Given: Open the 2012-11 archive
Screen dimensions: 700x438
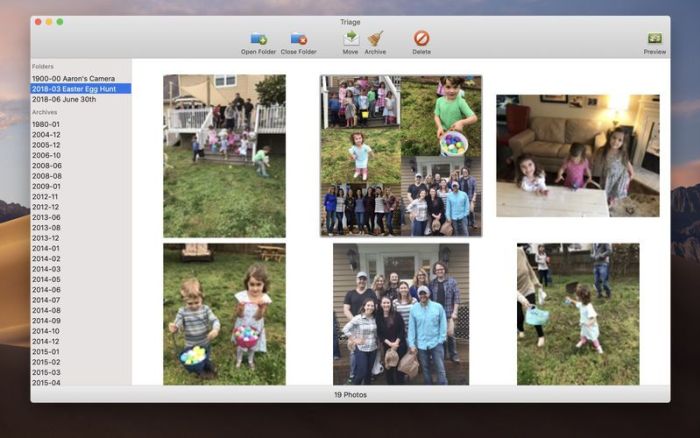Looking at the screenshot, I should coord(81,196).
